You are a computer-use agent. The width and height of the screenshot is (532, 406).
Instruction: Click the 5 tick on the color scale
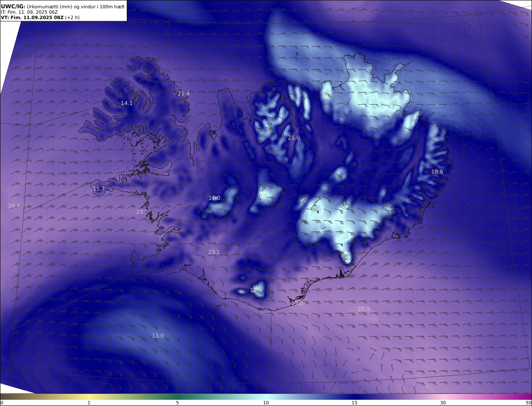[x=177, y=403]
